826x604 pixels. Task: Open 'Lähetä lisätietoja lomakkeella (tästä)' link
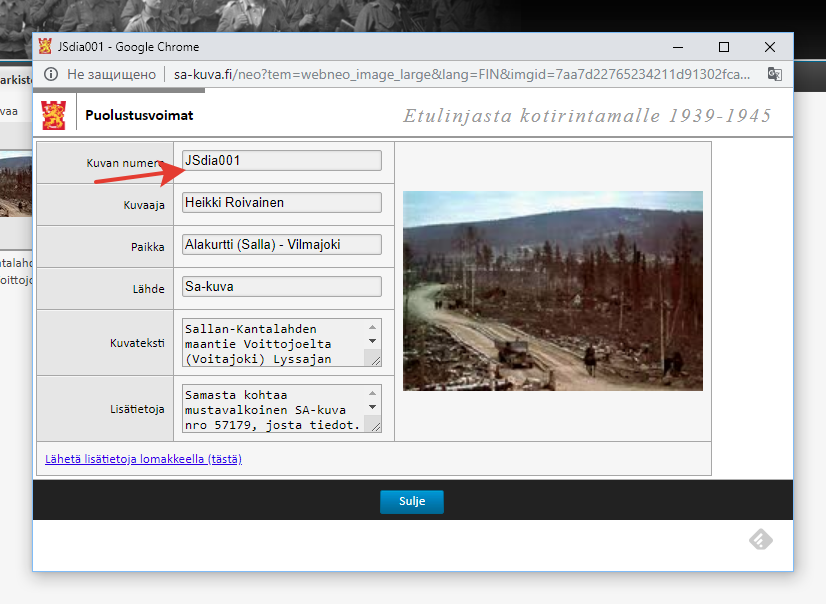pos(143,459)
